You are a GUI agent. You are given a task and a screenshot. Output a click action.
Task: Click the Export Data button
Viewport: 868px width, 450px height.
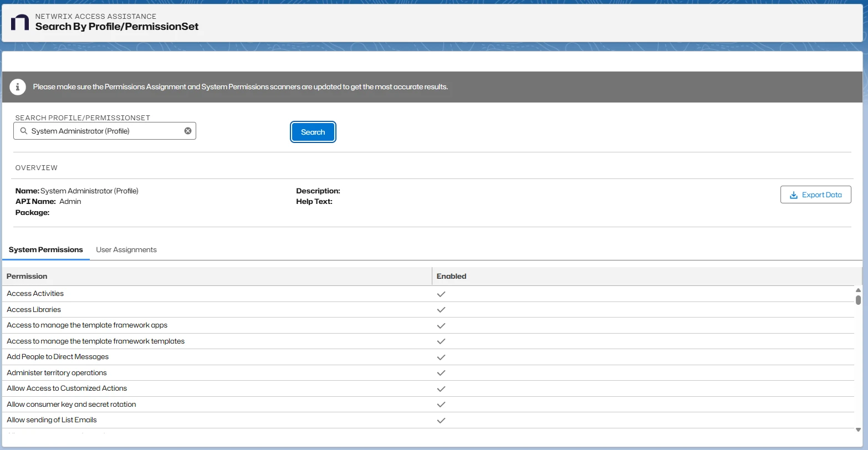pyautogui.click(x=815, y=195)
